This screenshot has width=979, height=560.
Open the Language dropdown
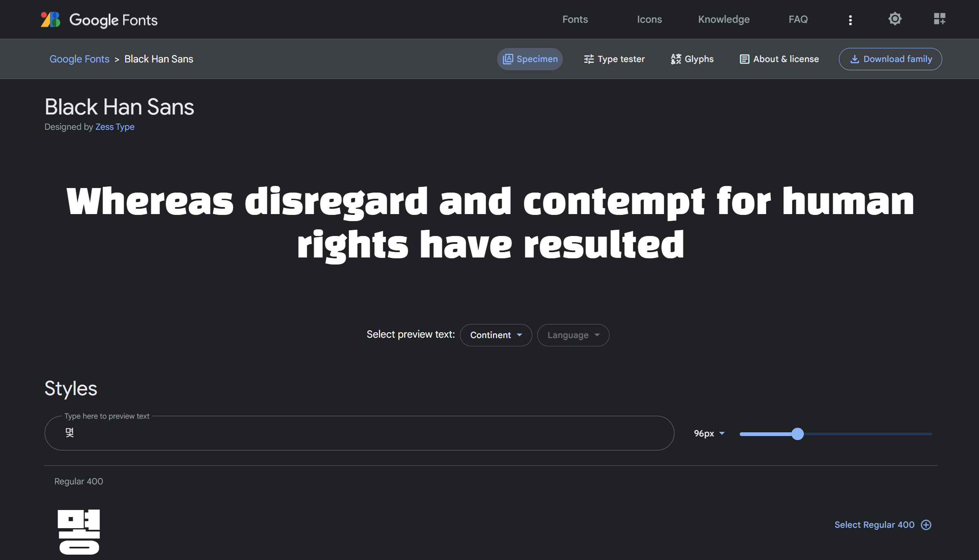573,335
